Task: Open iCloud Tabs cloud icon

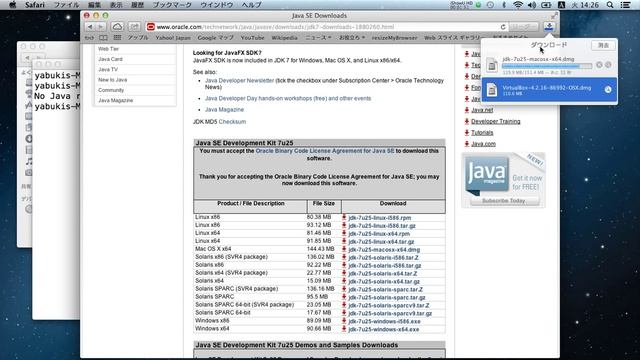Action: [x=117, y=27]
